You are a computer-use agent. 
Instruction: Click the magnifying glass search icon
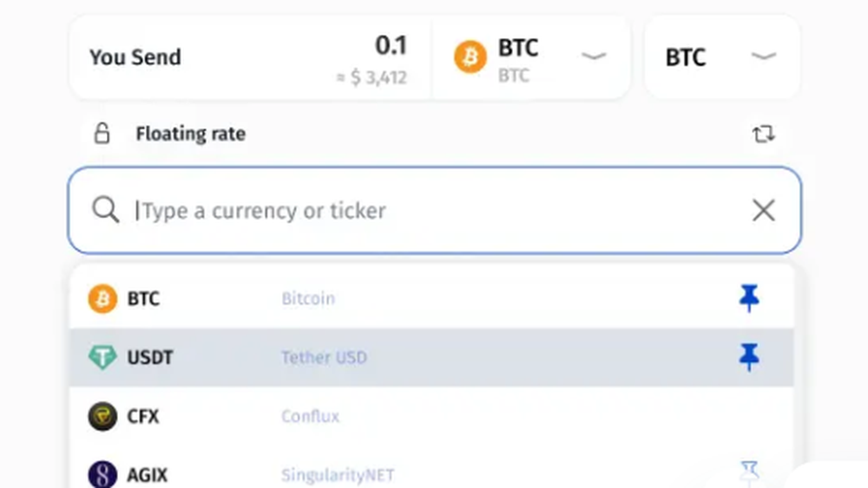(105, 209)
